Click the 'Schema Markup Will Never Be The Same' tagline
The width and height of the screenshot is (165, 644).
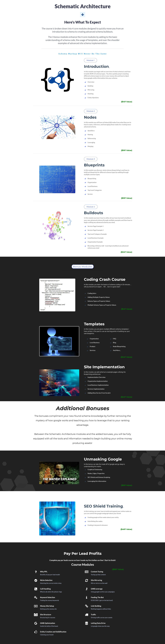point(82,54)
